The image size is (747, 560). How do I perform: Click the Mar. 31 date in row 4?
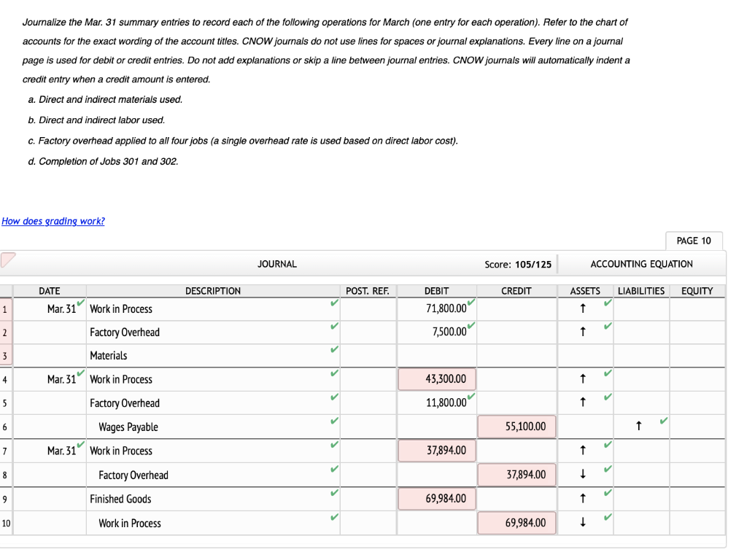point(61,379)
